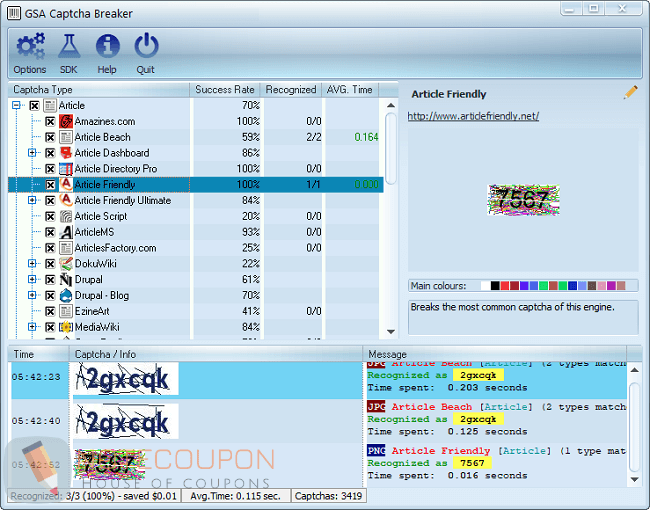
Task: Click the 7567 captcha preview image
Action: pos(524,200)
